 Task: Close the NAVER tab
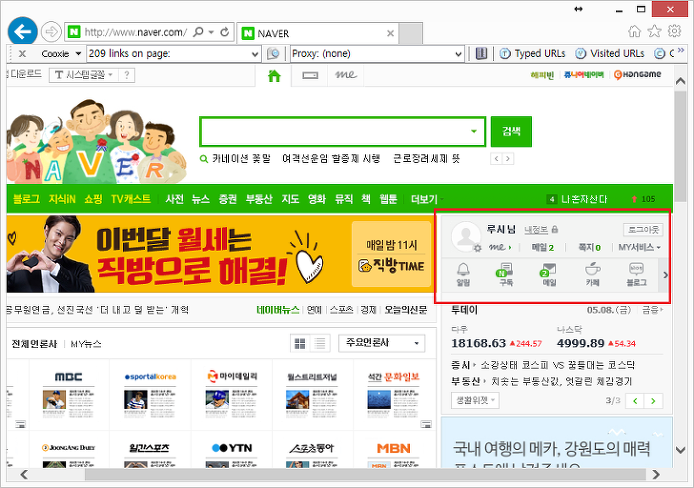click(x=390, y=33)
